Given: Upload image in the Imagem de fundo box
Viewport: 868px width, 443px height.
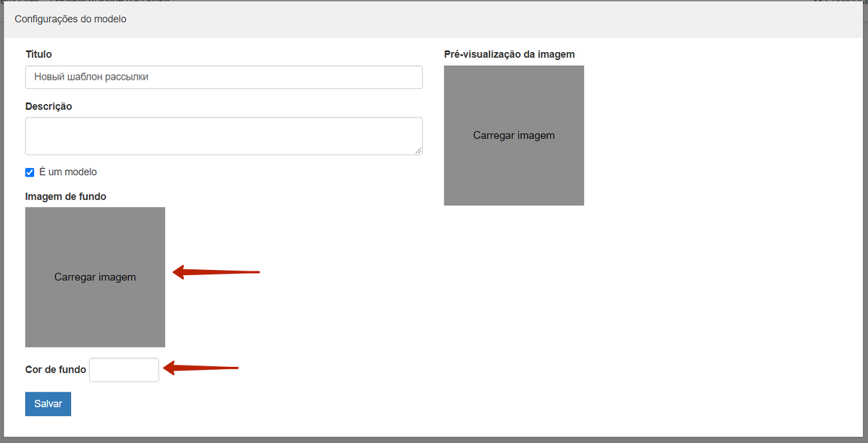Looking at the screenshot, I should pyautogui.click(x=95, y=277).
